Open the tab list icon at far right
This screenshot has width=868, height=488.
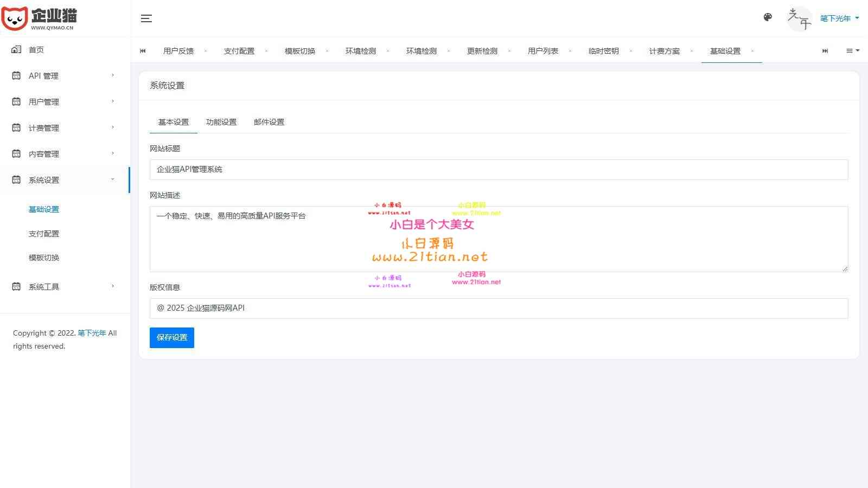(852, 50)
